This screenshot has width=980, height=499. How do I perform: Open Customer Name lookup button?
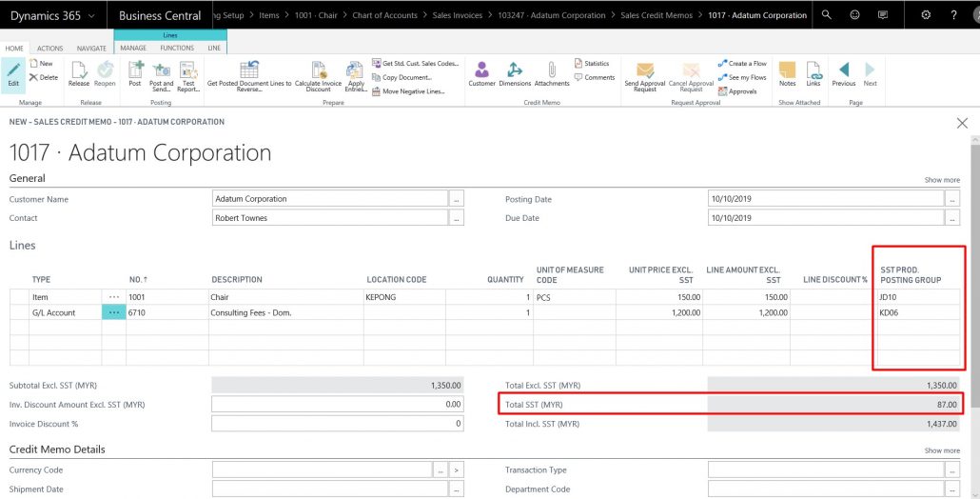(457, 199)
